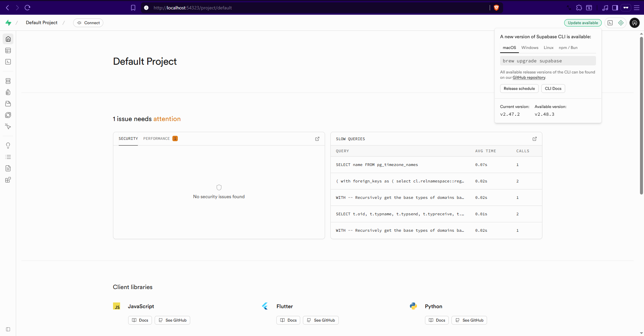Click the '0.01s' average time value
The width and height of the screenshot is (644, 336).
[481, 214]
